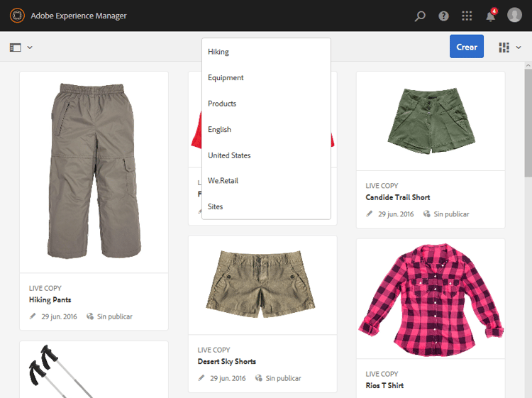Open the ski poles product thumbnail
This screenshot has width=532, height=398.
[x=94, y=370]
